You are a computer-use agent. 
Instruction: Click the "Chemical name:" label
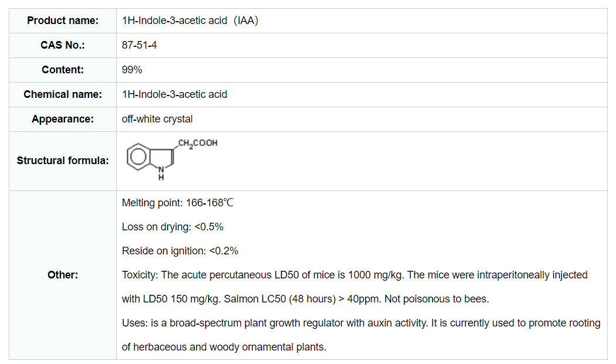tap(63, 94)
